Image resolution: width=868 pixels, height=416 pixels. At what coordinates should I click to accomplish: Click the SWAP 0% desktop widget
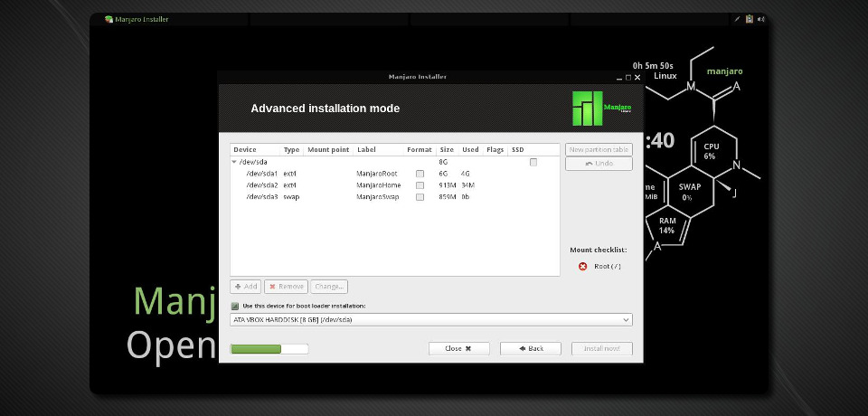[689, 192]
